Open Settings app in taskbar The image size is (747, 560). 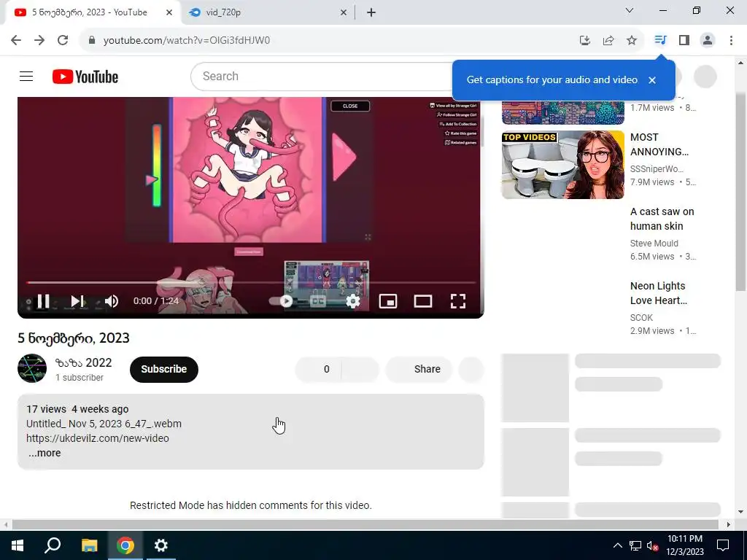tap(161, 545)
